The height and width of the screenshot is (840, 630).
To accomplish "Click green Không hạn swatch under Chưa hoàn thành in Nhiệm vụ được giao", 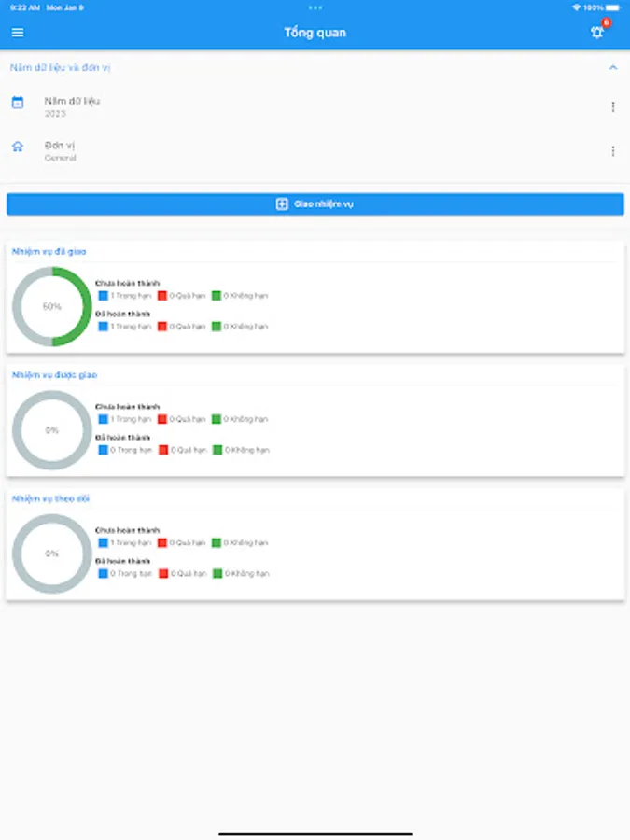I will click(217, 419).
